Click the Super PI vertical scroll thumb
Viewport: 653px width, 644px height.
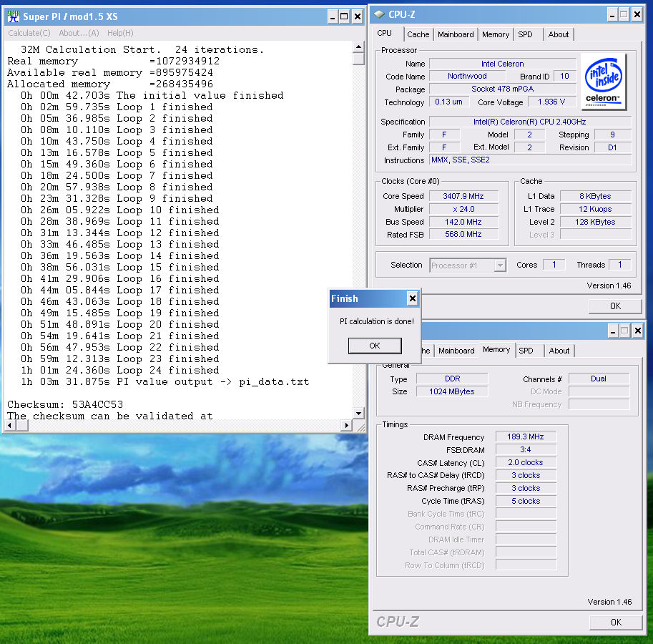(358, 59)
